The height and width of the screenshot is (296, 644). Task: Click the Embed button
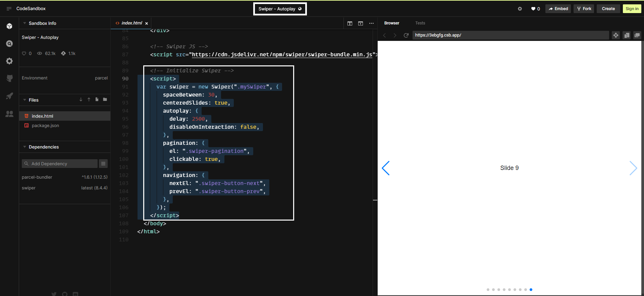pyautogui.click(x=558, y=9)
